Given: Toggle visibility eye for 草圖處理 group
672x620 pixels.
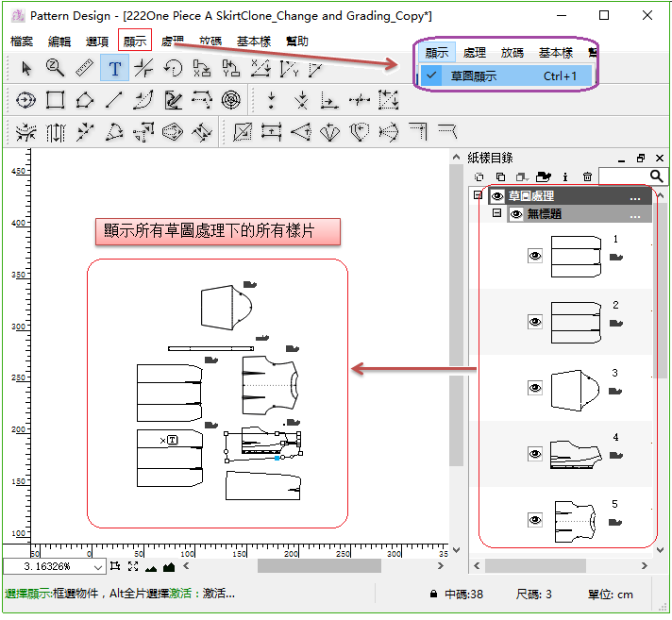Looking at the screenshot, I should pyautogui.click(x=497, y=196).
